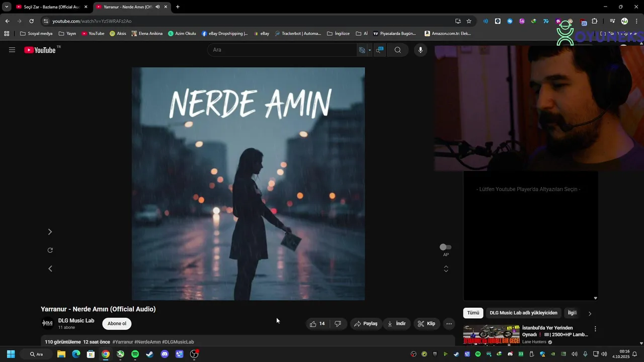The height and width of the screenshot is (362, 644).
Task: Click the left chevron left of video
Action: click(50, 268)
